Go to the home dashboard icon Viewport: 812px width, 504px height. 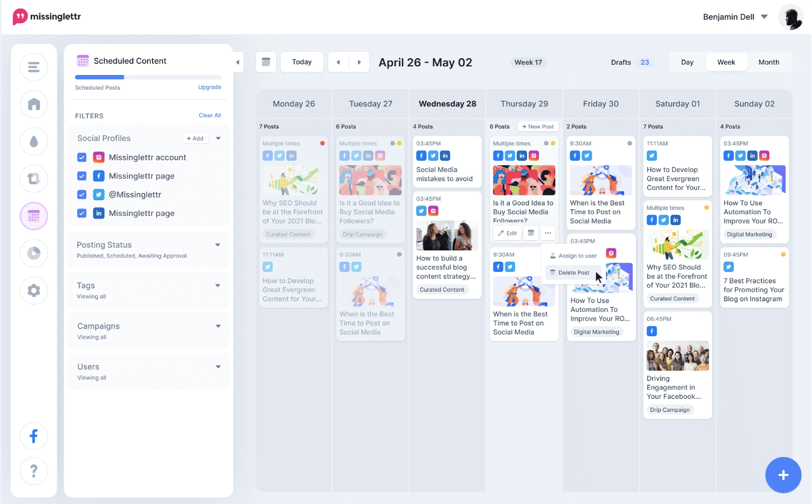pyautogui.click(x=33, y=104)
